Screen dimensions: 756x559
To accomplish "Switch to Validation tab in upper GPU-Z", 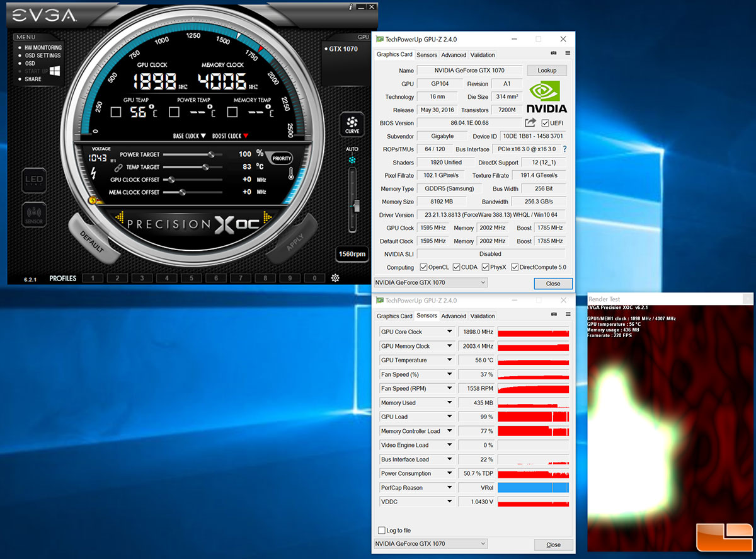I will 483,55.
